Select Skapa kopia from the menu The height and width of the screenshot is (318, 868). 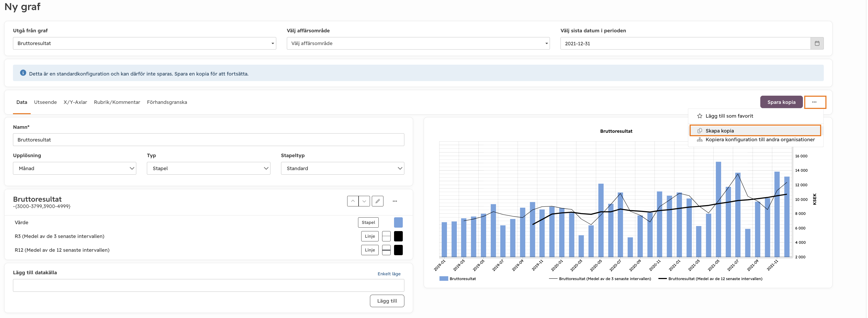756,131
